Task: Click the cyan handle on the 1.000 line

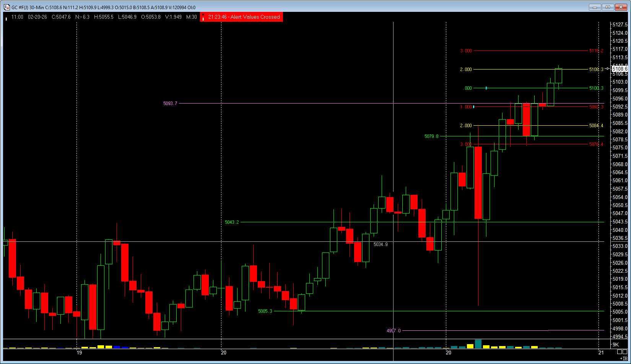Action: coord(474,107)
